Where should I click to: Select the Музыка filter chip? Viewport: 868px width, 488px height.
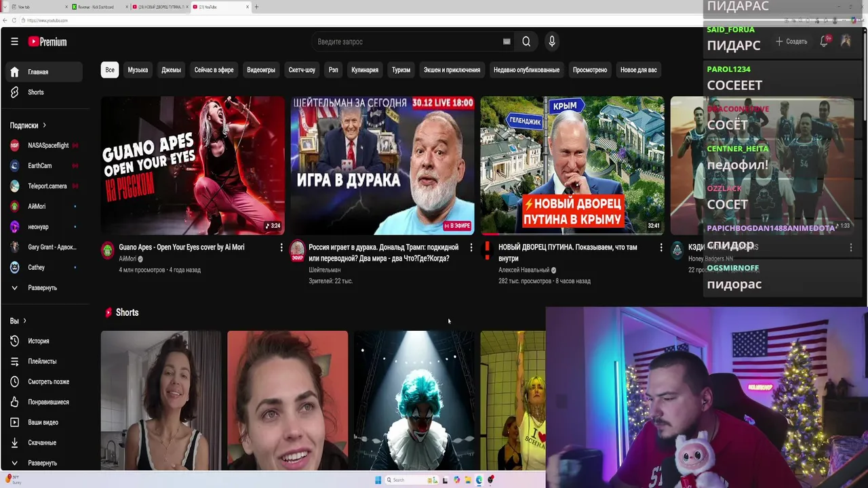click(x=138, y=70)
